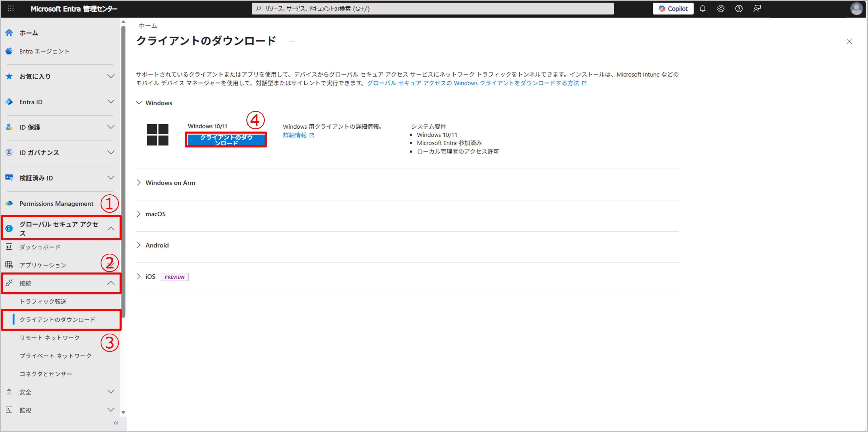
Task: Expand the macOS section
Action: [155, 214]
